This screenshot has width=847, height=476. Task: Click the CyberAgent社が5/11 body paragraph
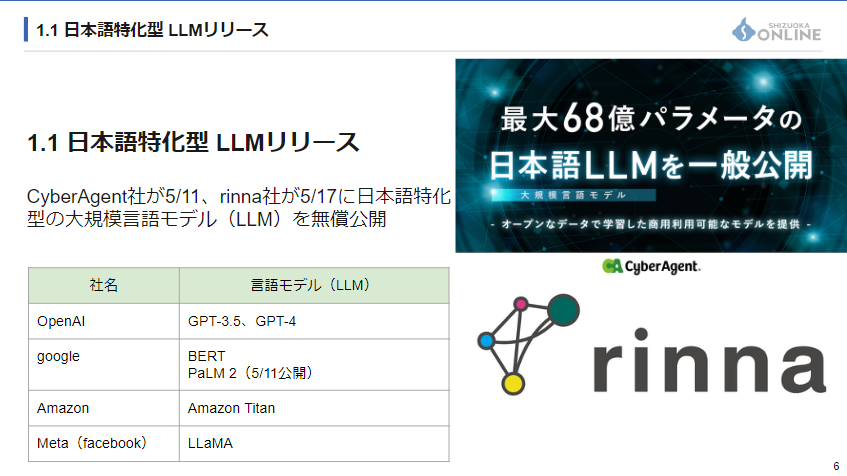tap(238, 205)
